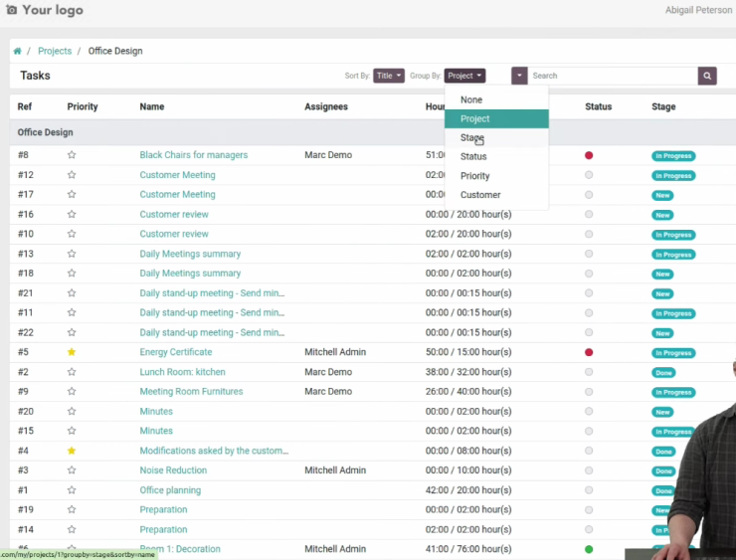Image resolution: width=736 pixels, height=560 pixels.
Task: Open Lunch Room: kitchen task
Action: (183, 372)
